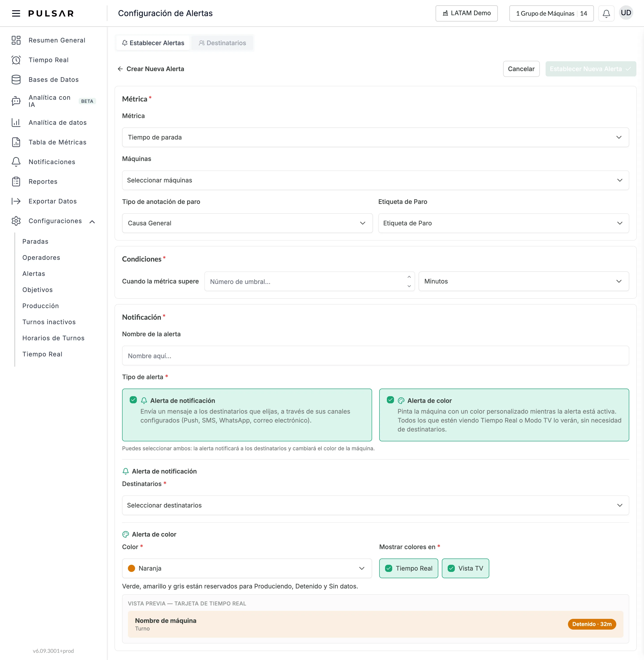Open the Causa General dropdown
This screenshot has height=660, width=644.
click(x=247, y=223)
